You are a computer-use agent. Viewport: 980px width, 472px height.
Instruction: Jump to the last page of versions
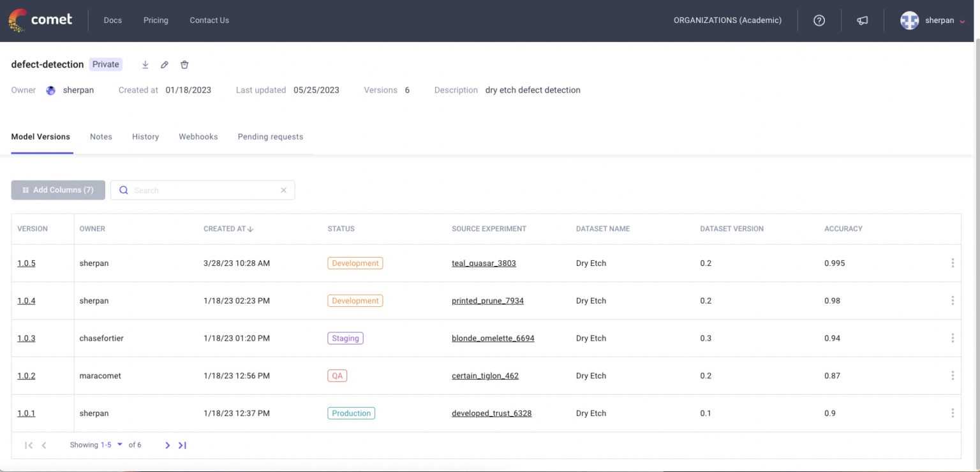click(x=182, y=445)
